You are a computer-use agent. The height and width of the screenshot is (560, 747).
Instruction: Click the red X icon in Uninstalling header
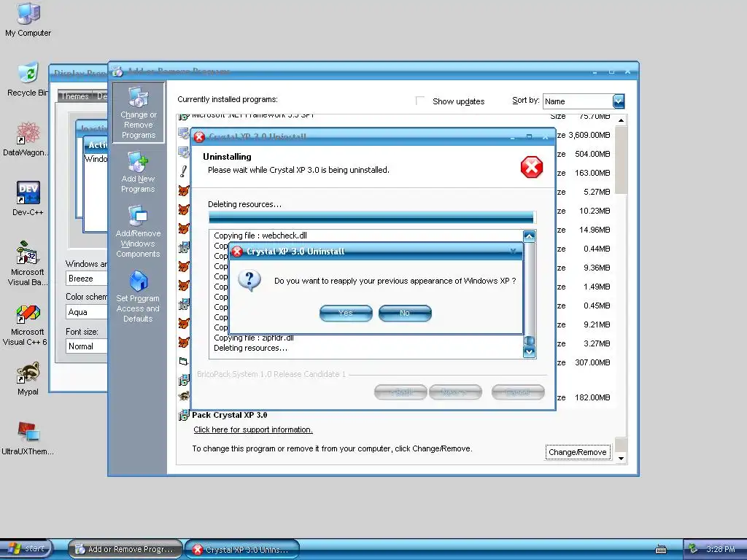click(532, 167)
